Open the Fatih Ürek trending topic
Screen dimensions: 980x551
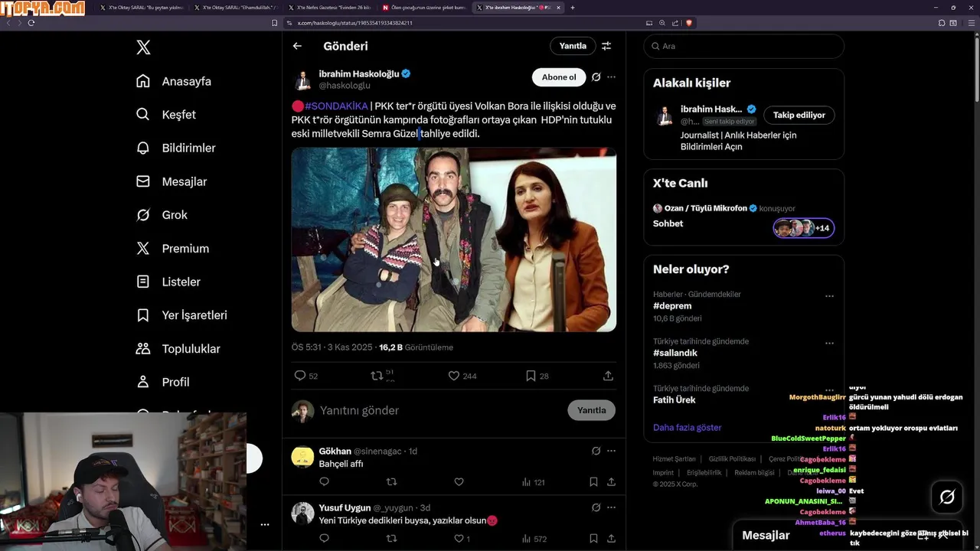pyautogui.click(x=675, y=400)
